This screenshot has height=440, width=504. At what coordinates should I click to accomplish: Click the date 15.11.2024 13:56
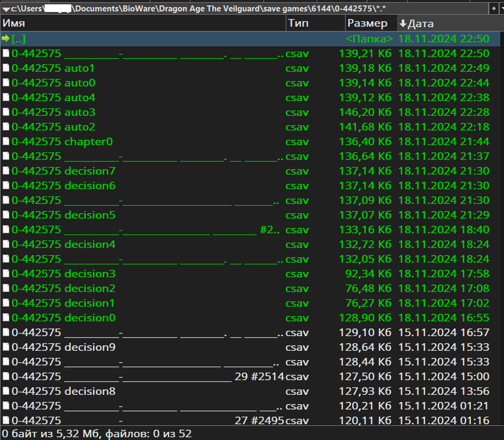tap(444, 391)
